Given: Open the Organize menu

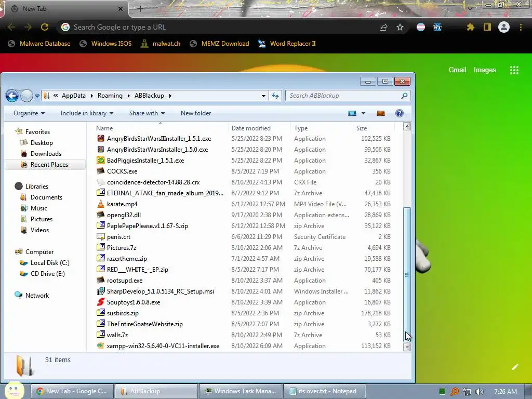Looking at the screenshot, I should click(29, 113).
